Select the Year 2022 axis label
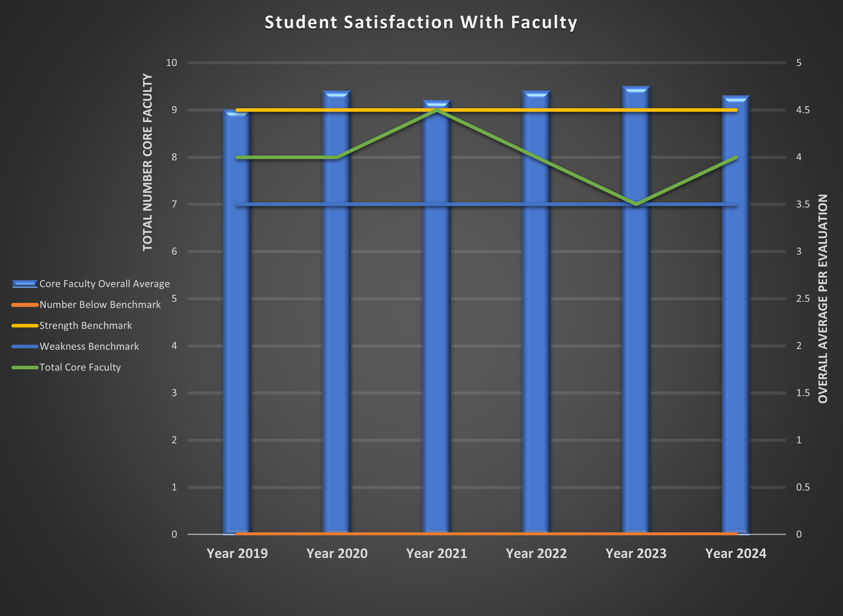The width and height of the screenshot is (843, 616). point(536,554)
